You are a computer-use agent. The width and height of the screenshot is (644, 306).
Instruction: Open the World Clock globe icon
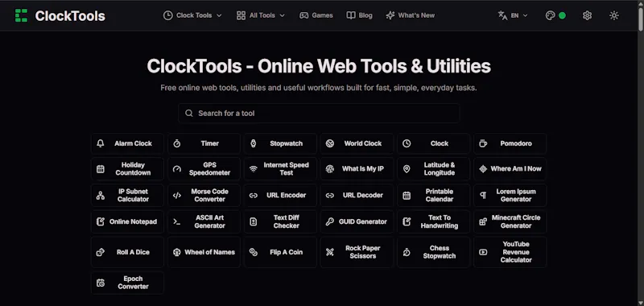(x=330, y=143)
